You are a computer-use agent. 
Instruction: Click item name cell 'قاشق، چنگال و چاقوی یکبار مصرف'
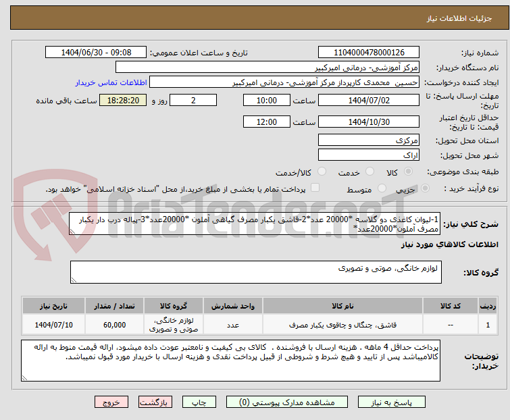tap(342, 325)
